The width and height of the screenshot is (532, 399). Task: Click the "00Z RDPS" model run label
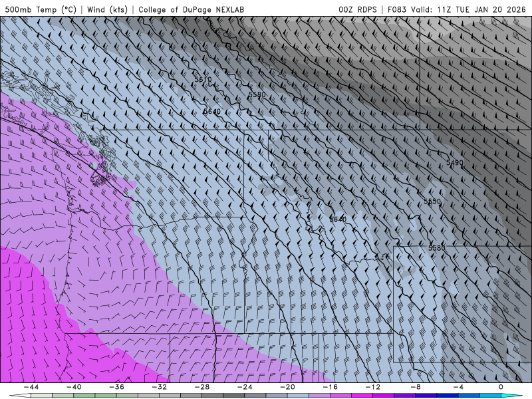(358, 9)
